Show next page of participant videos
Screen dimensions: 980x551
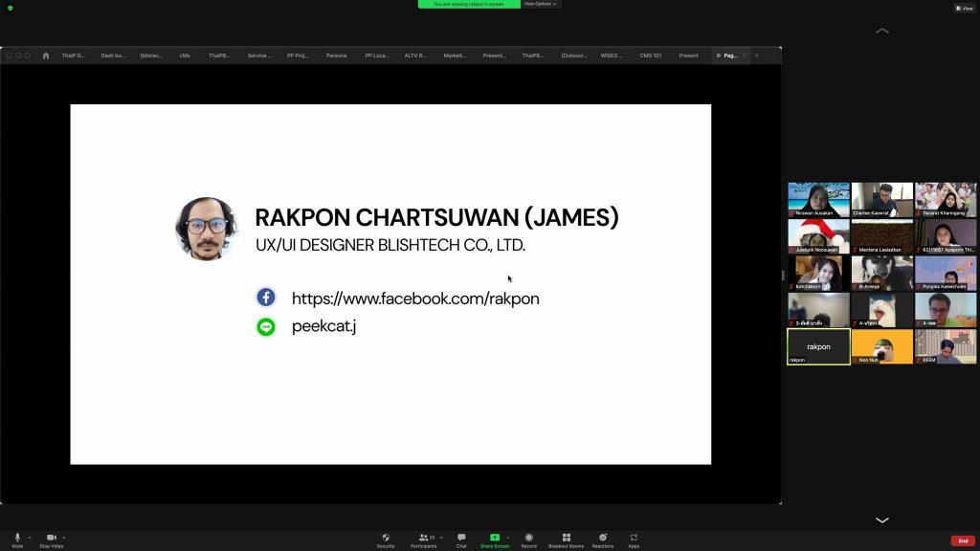pyautogui.click(x=881, y=519)
